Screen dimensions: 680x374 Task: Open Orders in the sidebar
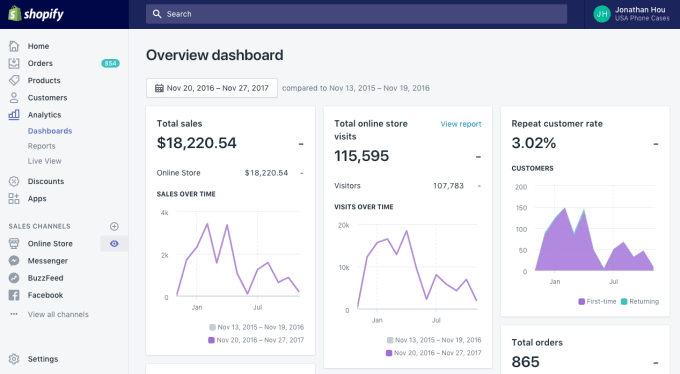pyautogui.click(x=40, y=63)
